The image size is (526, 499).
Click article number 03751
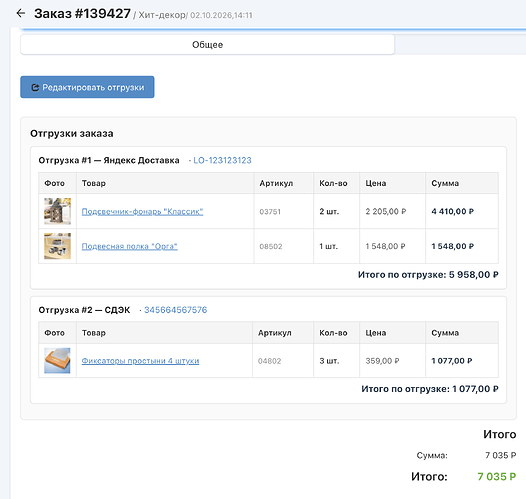pyautogui.click(x=270, y=212)
